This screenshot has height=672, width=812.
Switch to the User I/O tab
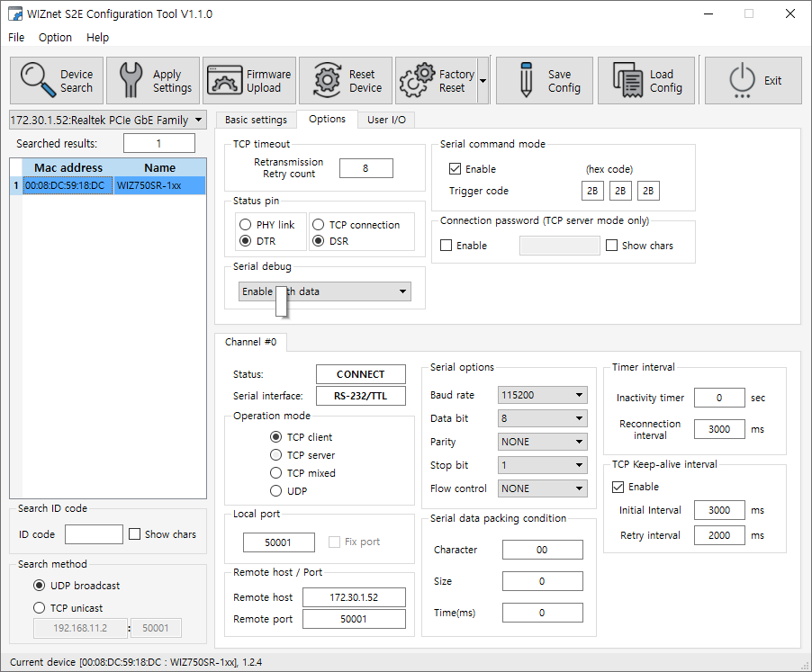(386, 120)
